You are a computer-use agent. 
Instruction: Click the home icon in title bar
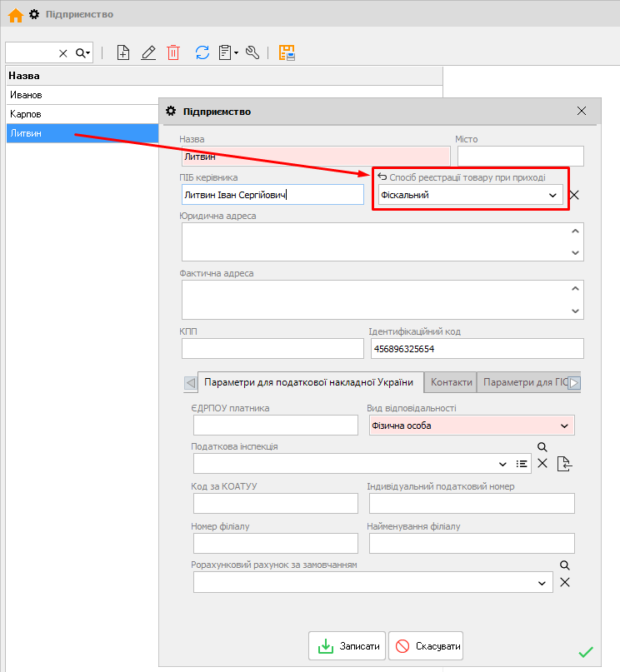[x=15, y=14]
